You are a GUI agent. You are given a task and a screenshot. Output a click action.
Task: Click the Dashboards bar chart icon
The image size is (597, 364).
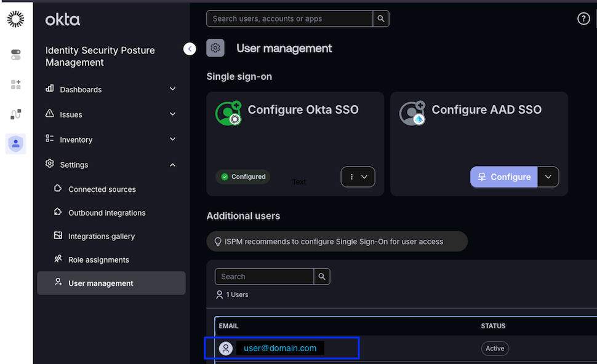pos(50,89)
